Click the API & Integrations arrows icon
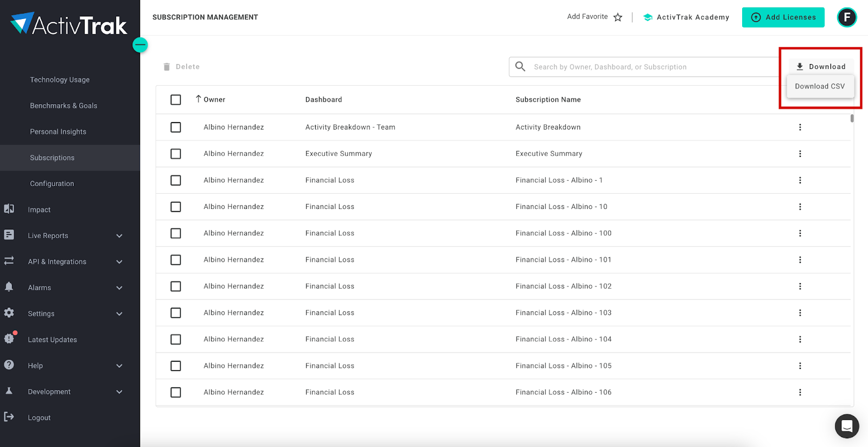 coord(9,261)
